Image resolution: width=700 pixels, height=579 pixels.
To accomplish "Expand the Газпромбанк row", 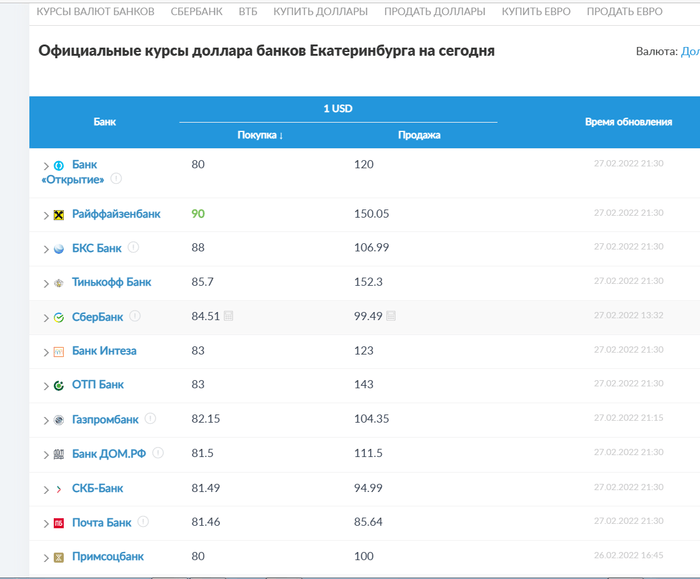I will coord(46,421).
